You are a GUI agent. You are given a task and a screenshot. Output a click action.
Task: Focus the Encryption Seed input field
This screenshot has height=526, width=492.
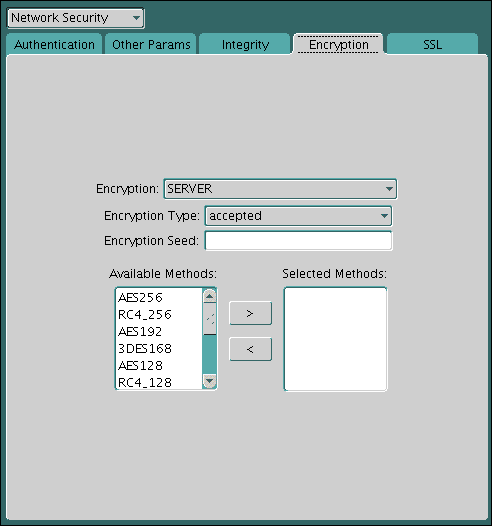pyautogui.click(x=298, y=241)
